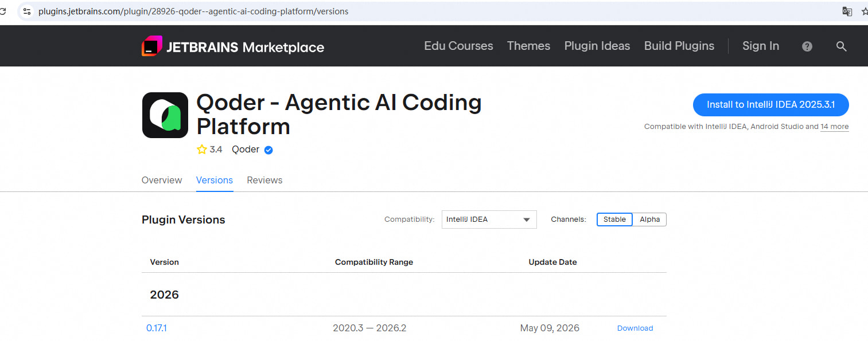Click the 'May 09, 2026' update date
The height and width of the screenshot is (341, 868).
point(550,328)
